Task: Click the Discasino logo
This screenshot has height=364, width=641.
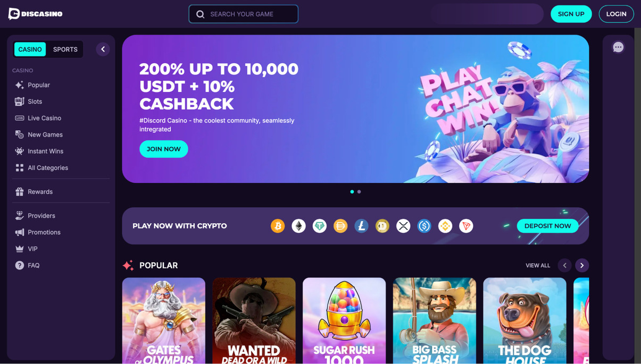Action: coord(36,14)
